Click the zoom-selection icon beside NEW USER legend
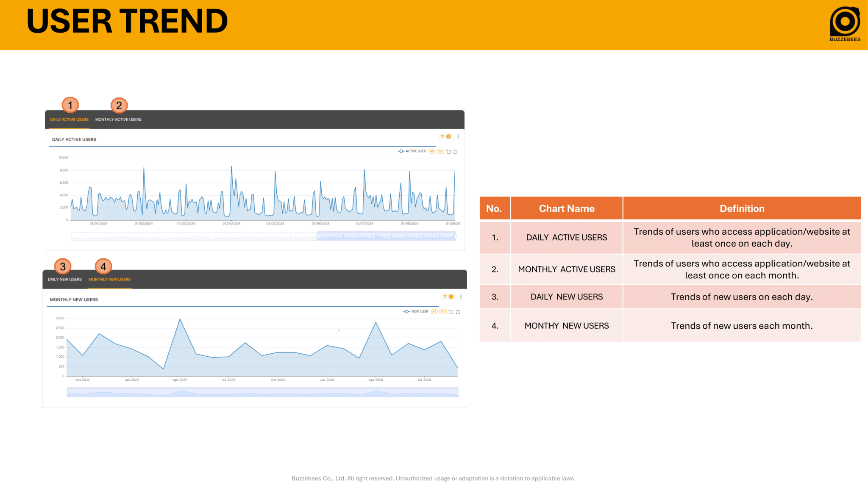Viewport: 868px width, 488px height. (x=451, y=312)
